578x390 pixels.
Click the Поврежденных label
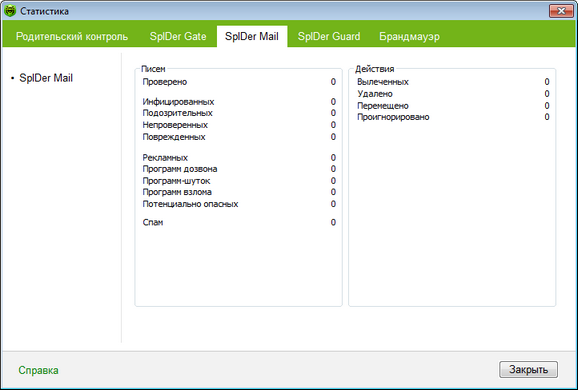[174, 137]
